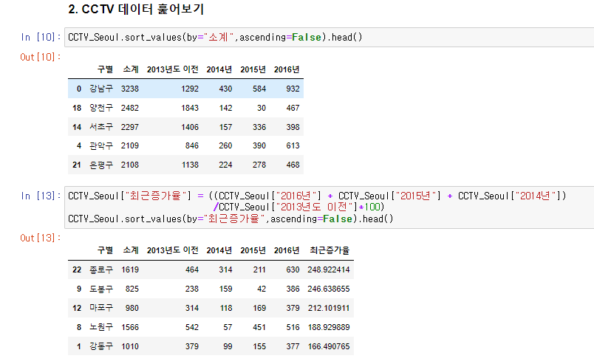
Task: Click the 강동구 cell
Action: click(101, 346)
